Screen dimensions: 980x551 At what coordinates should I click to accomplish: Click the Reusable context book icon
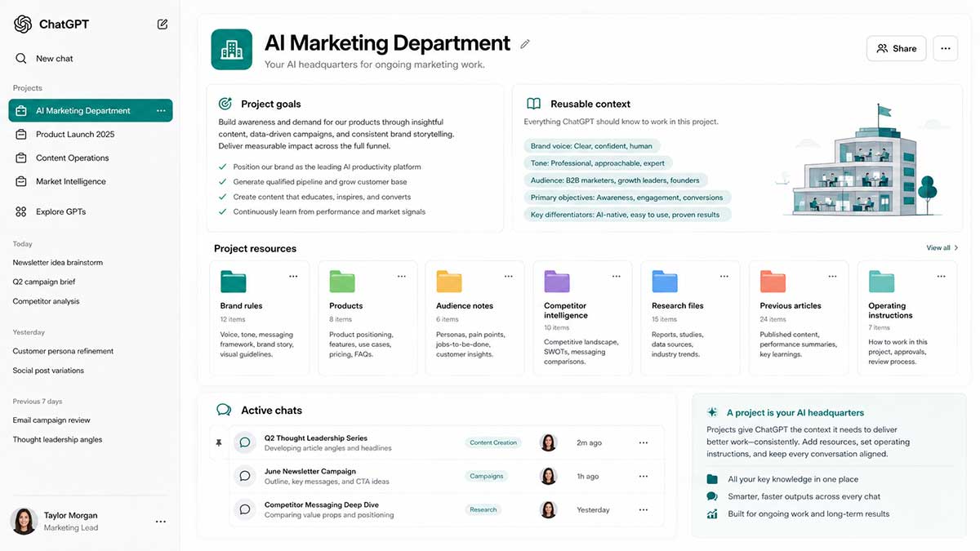533,104
